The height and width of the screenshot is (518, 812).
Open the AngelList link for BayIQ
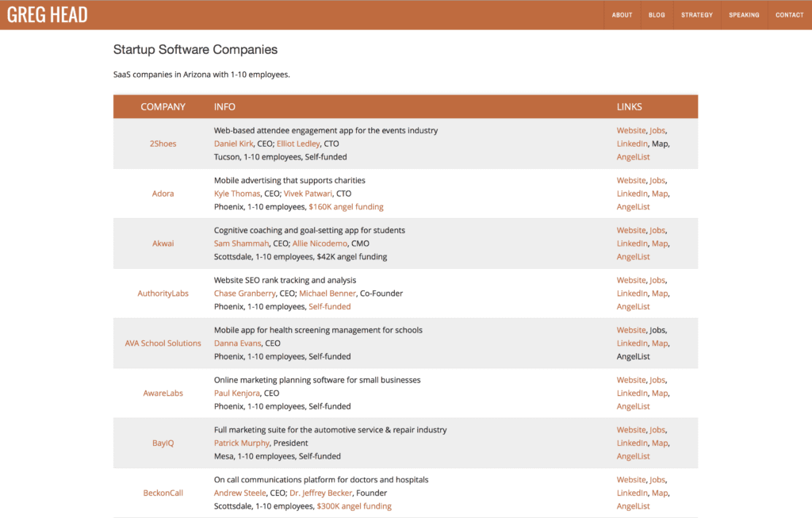(634, 456)
